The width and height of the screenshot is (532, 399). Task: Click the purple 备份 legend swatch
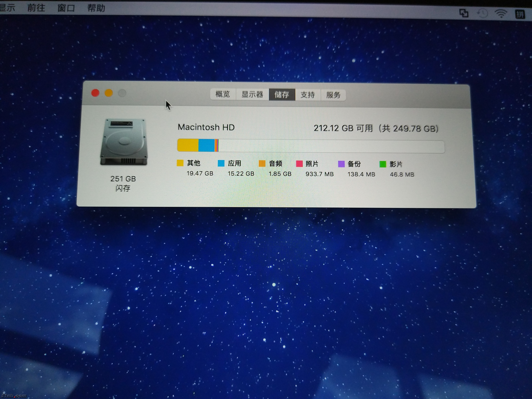341,164
